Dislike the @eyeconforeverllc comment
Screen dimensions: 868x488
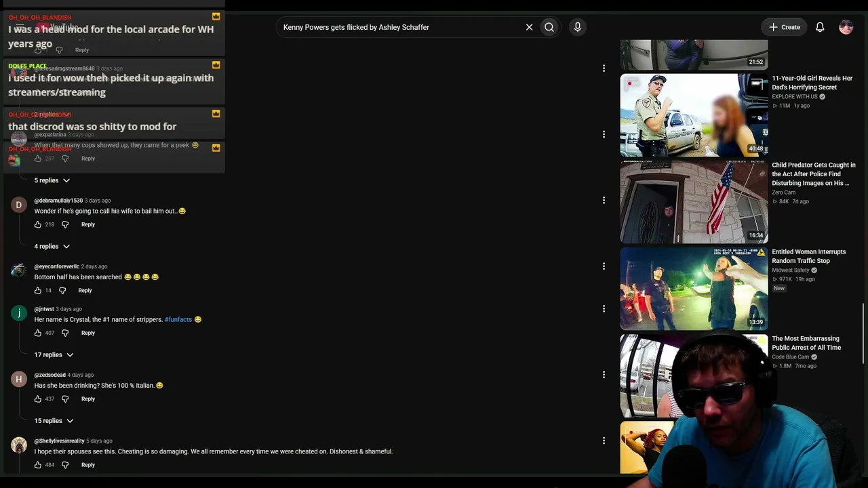pyautogui.click(x=62, y=290)
